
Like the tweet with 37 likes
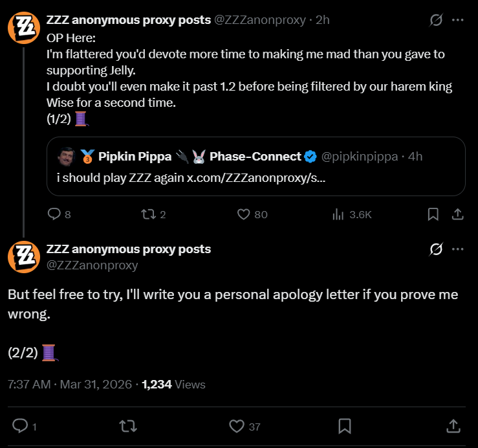coord(237,425)
